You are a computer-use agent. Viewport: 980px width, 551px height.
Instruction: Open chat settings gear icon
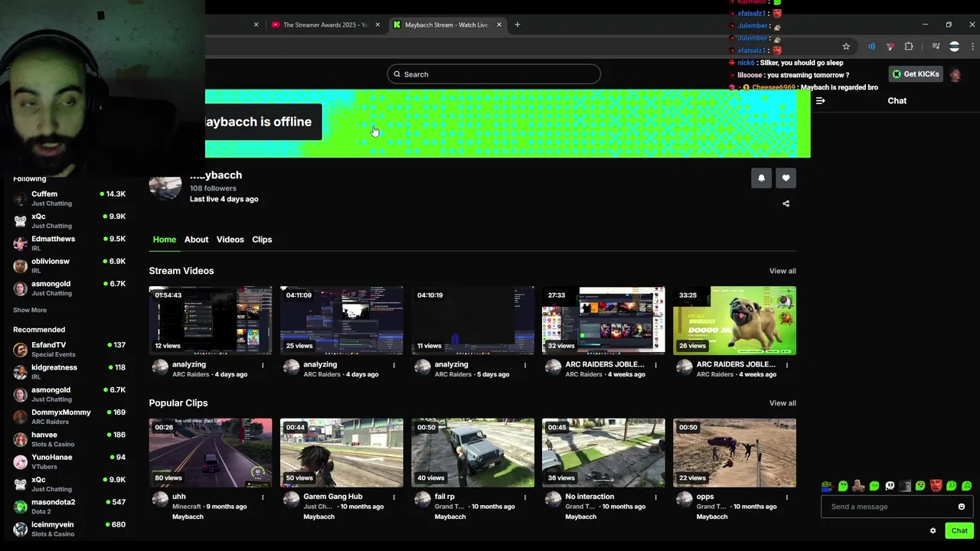[933, 530]
